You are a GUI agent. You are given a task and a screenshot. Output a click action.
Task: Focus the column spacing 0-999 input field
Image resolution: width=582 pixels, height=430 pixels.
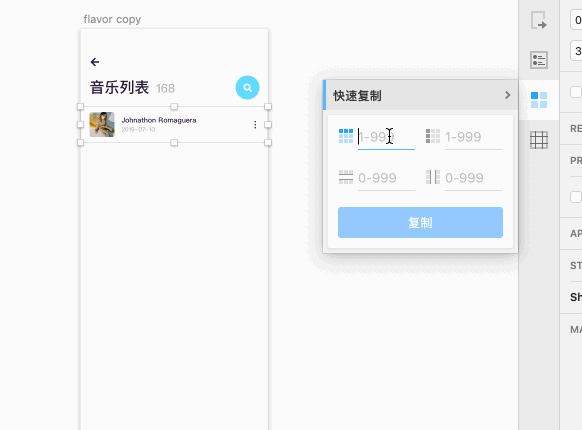point(473,178)
